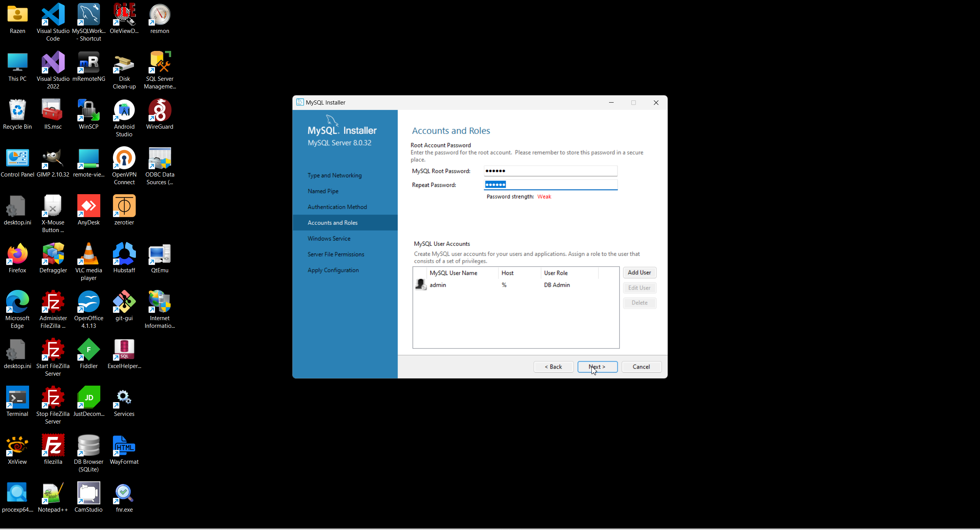The height and width of the screenshot is (530, 980).
Task: Select Authentication Method sidebar step
Action: tap(337, 207)
